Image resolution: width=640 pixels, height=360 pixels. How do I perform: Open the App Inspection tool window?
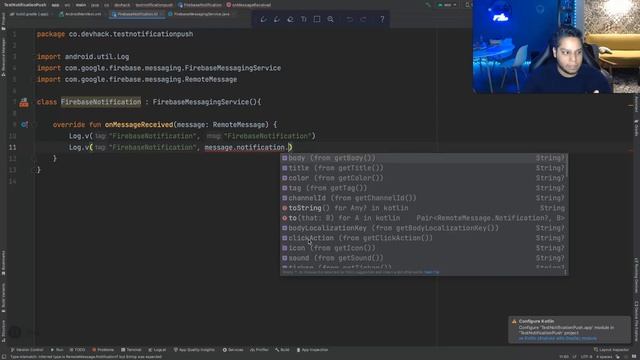pyautogui.click(x=312, y=350)
